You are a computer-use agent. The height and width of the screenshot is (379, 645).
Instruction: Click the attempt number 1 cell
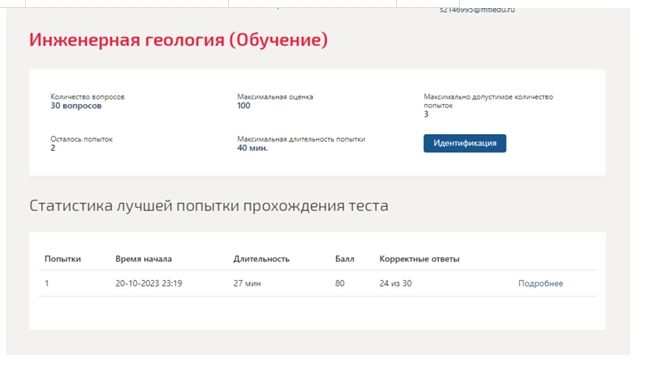point(47,283)
